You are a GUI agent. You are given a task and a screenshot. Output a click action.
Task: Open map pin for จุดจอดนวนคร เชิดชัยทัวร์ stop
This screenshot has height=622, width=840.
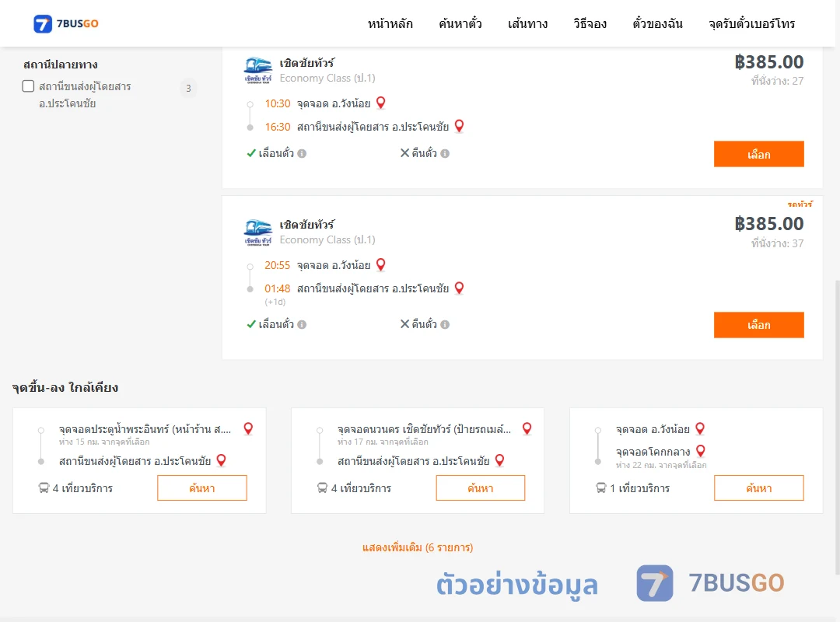[x=527, y=428]
